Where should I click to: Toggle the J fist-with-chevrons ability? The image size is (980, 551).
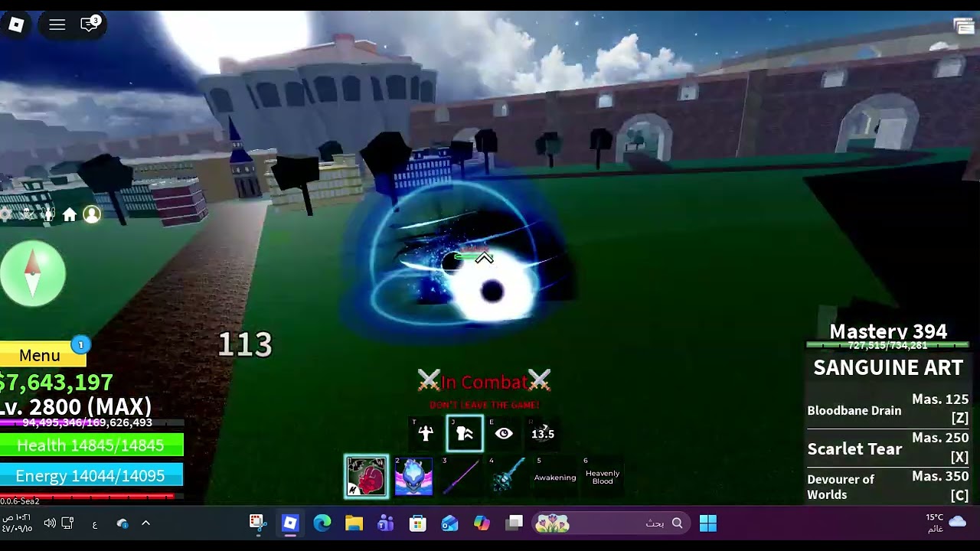point(465,433)
